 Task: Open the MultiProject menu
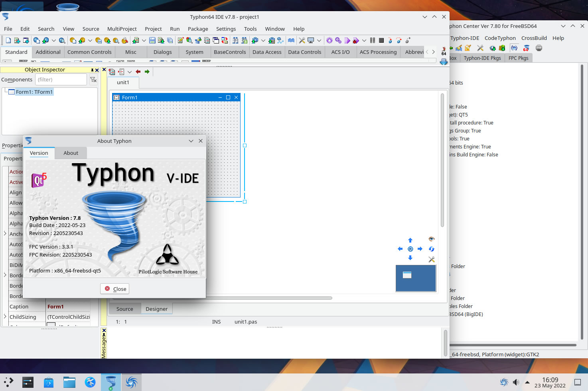[x=122, y=29]
